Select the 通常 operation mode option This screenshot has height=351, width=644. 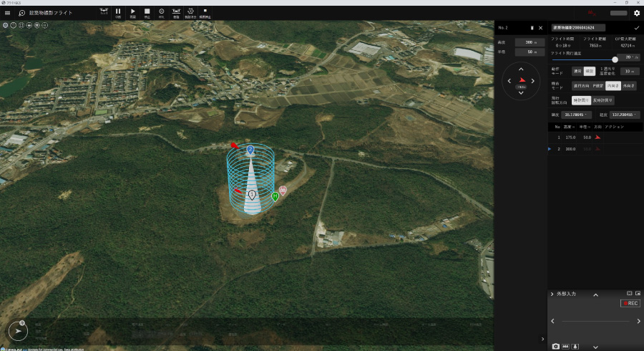577,72
